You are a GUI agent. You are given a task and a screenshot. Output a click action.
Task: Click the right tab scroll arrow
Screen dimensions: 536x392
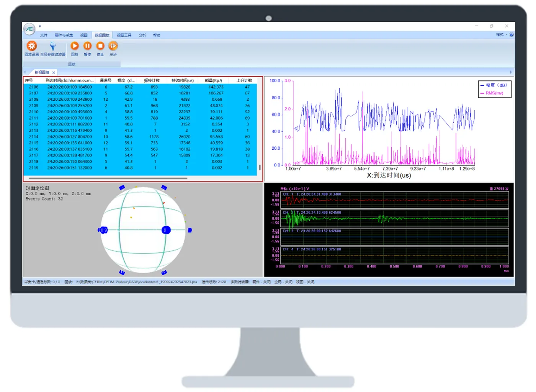click(511, 72)
